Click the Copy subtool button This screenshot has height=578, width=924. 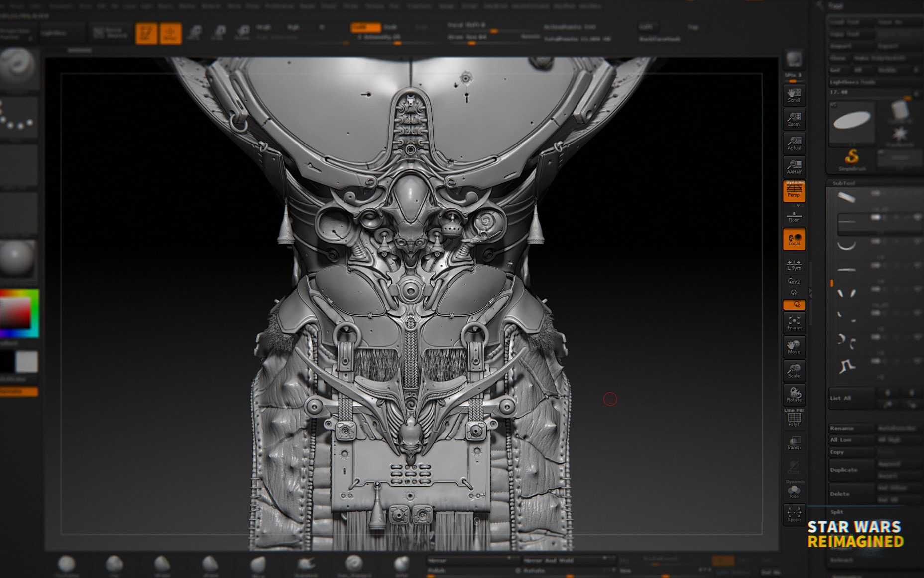851,452
